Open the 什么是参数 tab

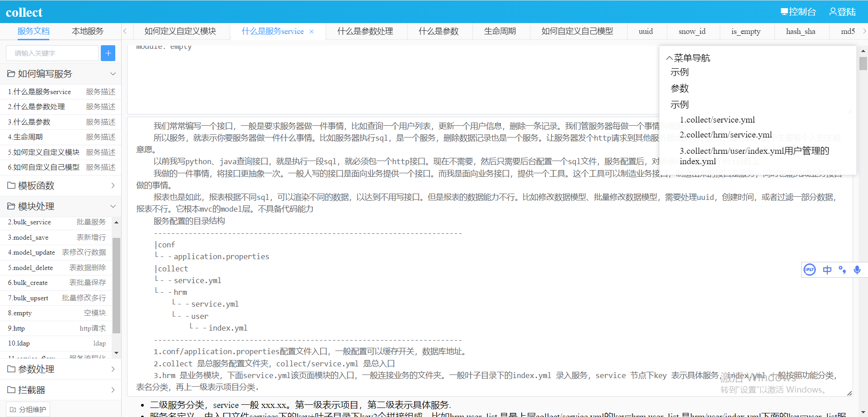click(x=439, y=31)
